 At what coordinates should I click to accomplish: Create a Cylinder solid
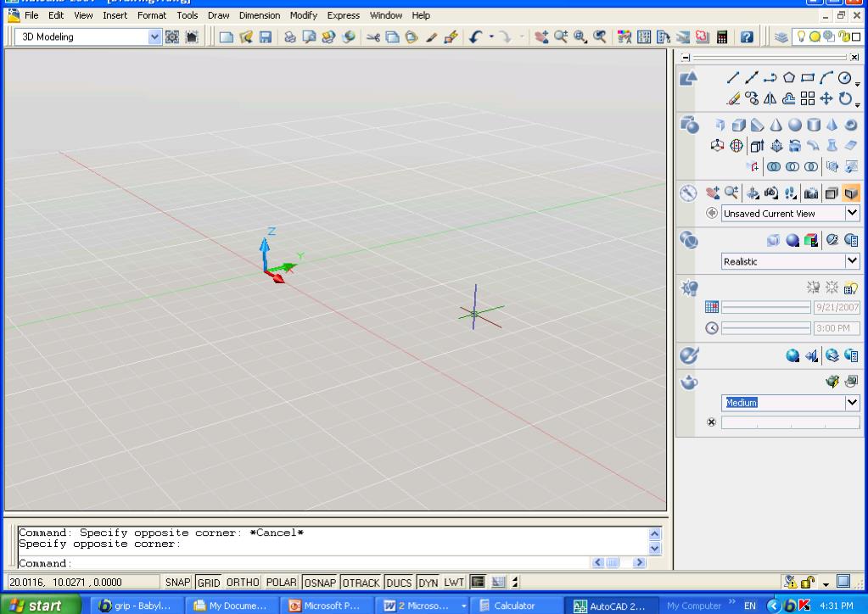[x=814, y=125]
